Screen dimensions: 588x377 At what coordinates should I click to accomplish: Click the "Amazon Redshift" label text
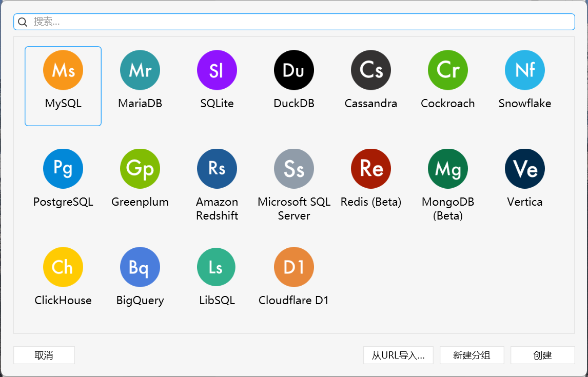217,209
